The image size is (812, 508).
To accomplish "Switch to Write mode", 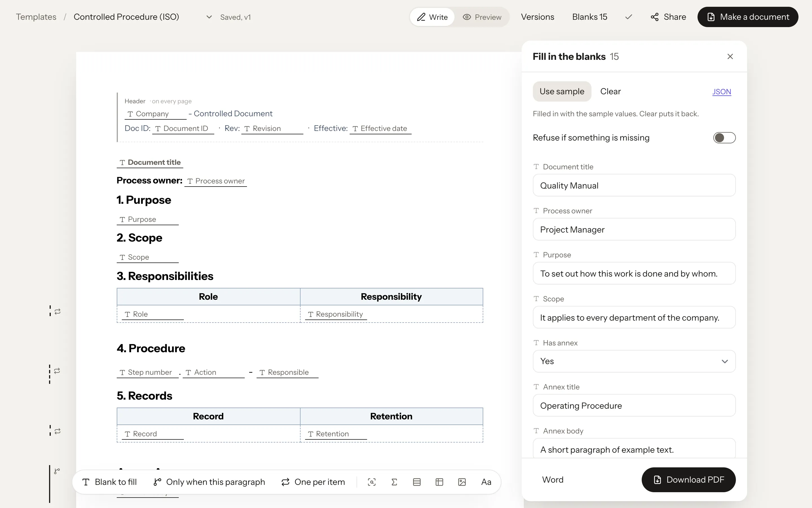I will click(432, 17).
